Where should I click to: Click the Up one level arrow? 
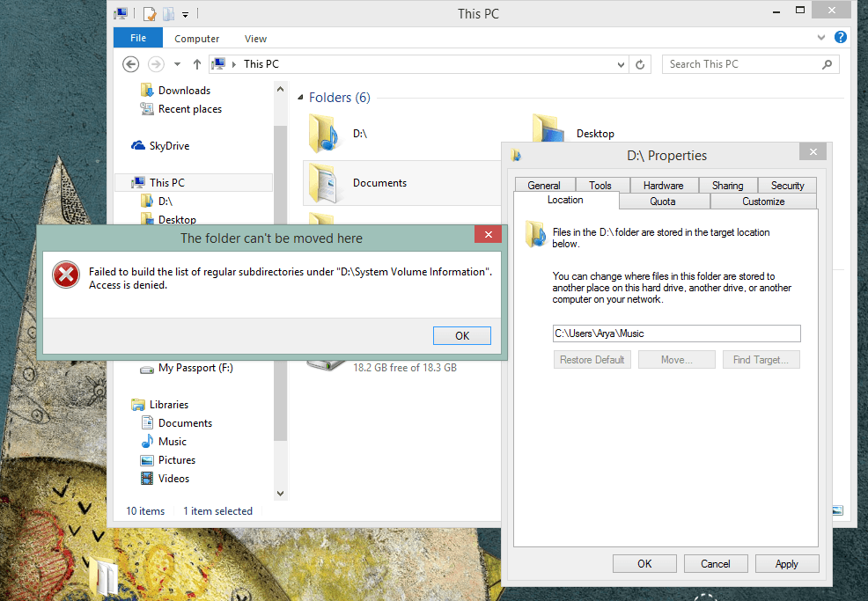click(x=196, y=64)
